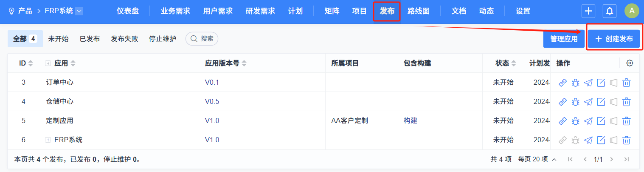
Task: Open 矩阵 in top navigation
Action: (x=332, y=11)
